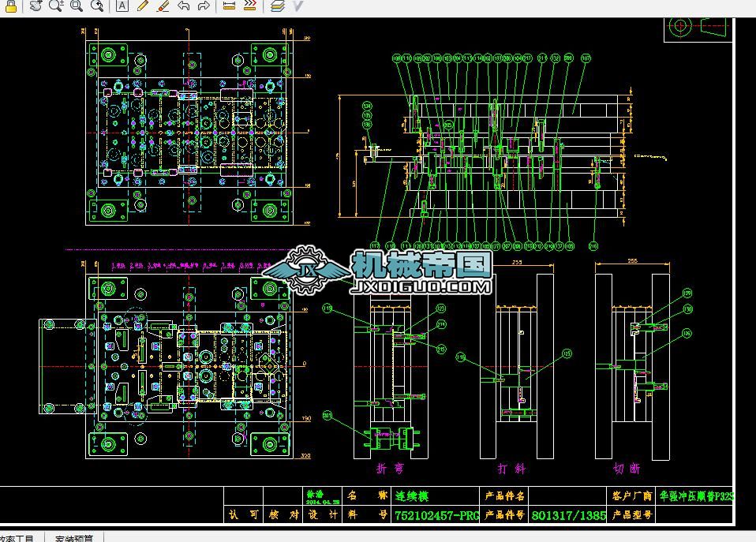
Task: Click the 产品件号 title block label
Action: [x=505, y=515]
